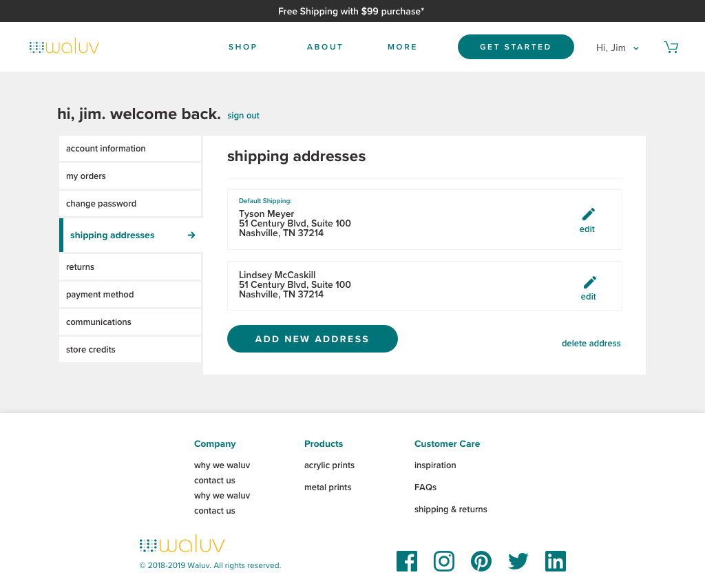Open communications section
This screenshot has width=705, height=588.
[130, 322]
